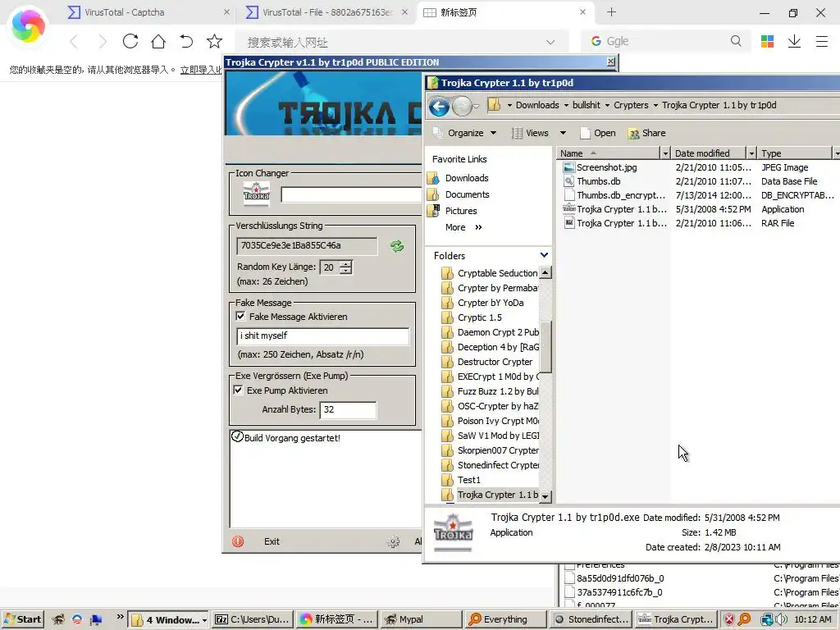The height and width of the screenshot is (630, 840).
Task: Collapse the Folders pane chevron
Action: (545, 256)
